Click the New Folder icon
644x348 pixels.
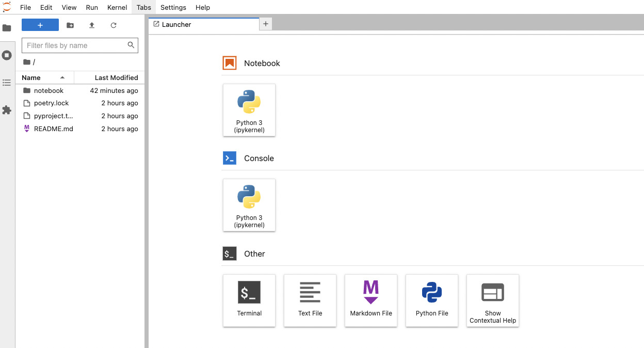pyautogui.click(x=70, y=25)
